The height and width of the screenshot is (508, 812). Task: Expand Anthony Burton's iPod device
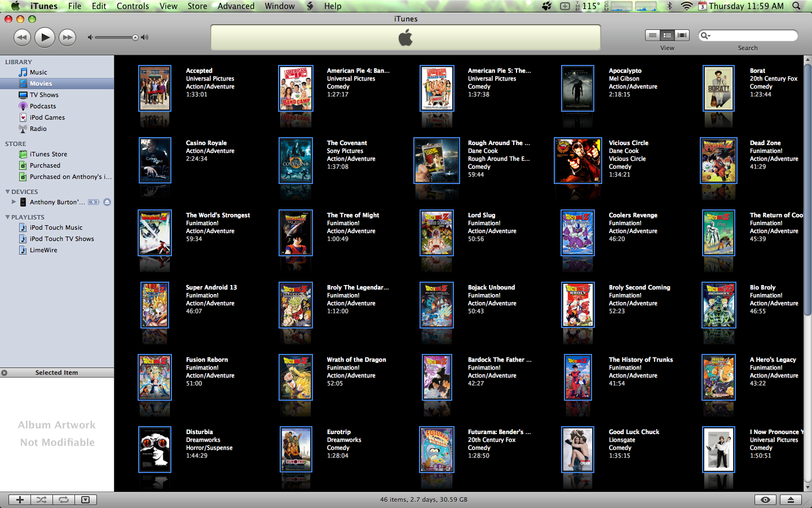tap(14, 202)
